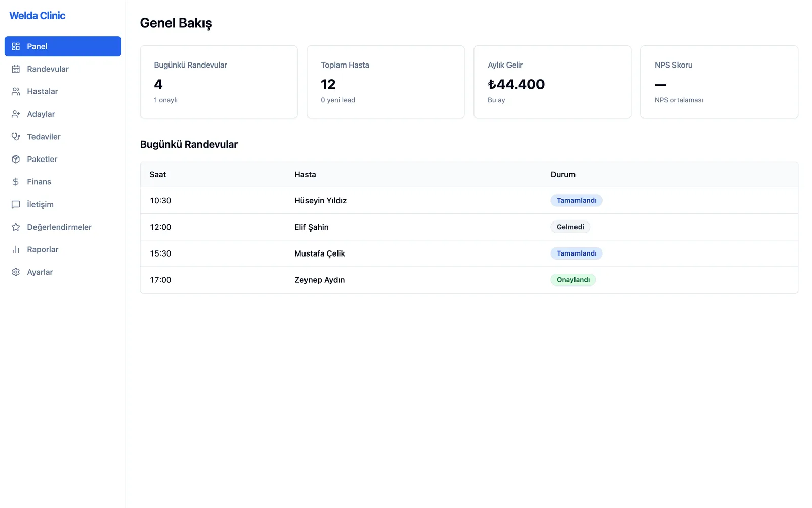Click the Değerlendirmeler star icon

16,227
